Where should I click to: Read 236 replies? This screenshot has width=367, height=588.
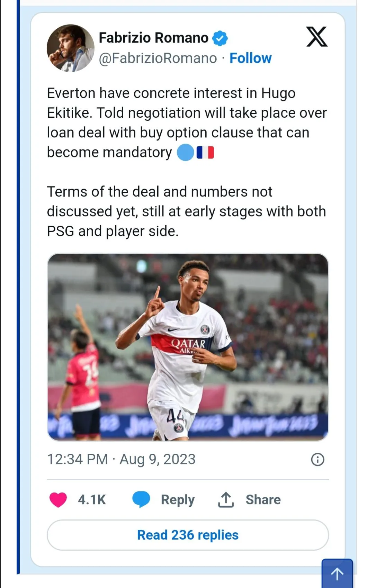(188, 535)
